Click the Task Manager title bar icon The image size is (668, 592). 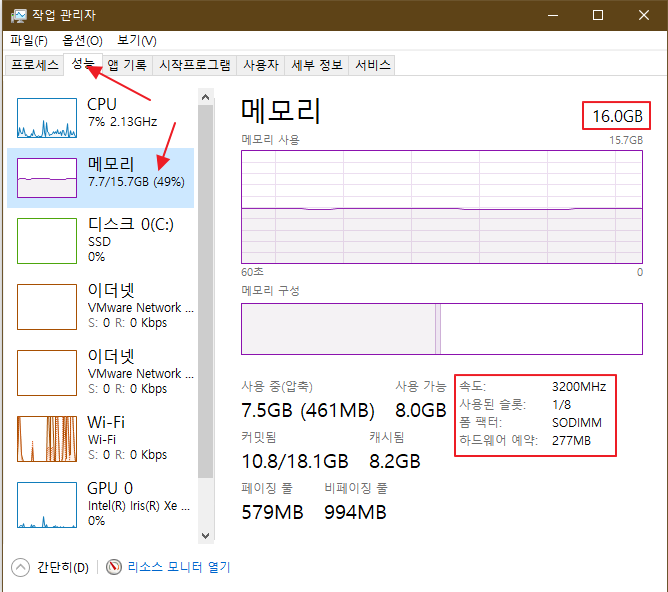tap(19, 15)
